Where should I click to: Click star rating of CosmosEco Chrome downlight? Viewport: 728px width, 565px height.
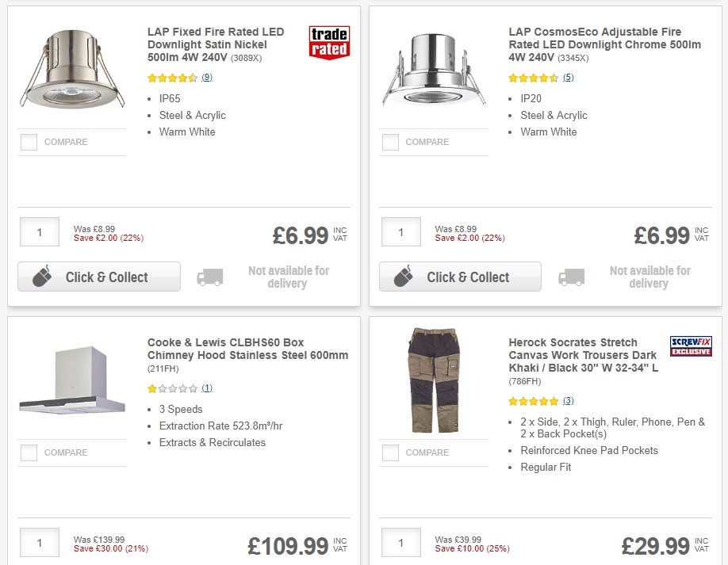[533, 78]
